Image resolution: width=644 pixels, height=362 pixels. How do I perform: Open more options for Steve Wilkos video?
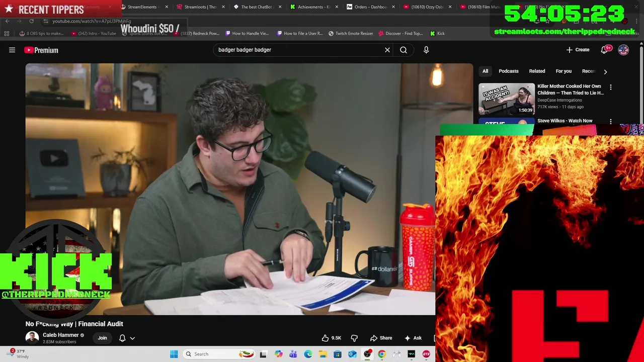611,122
